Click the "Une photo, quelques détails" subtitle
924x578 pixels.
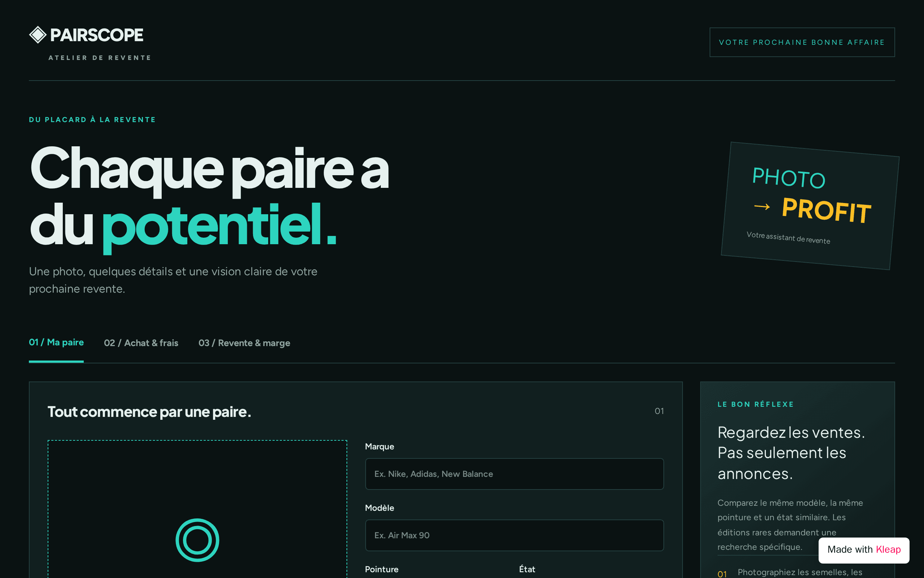pos(173,280)
